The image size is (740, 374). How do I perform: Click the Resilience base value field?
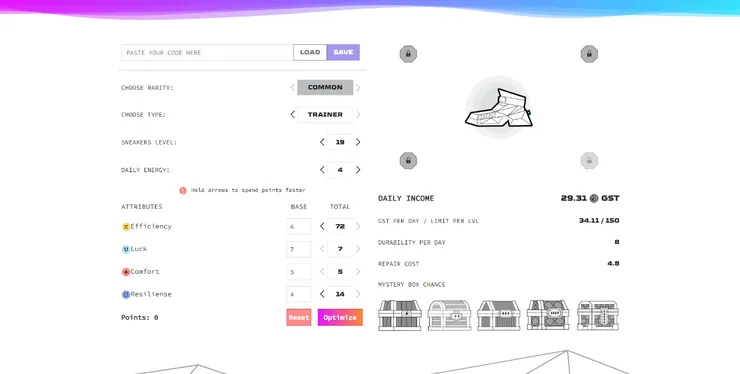coord(299,294)
